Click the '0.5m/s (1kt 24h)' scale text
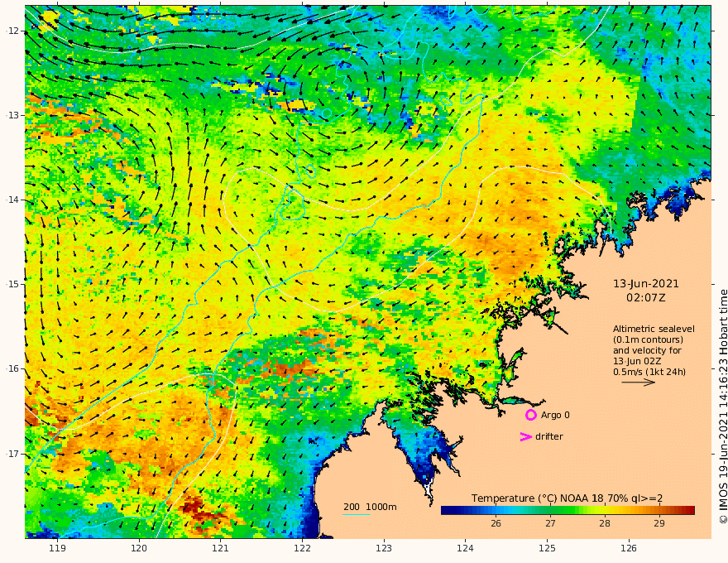728x563 pixels. coord(649,372)
